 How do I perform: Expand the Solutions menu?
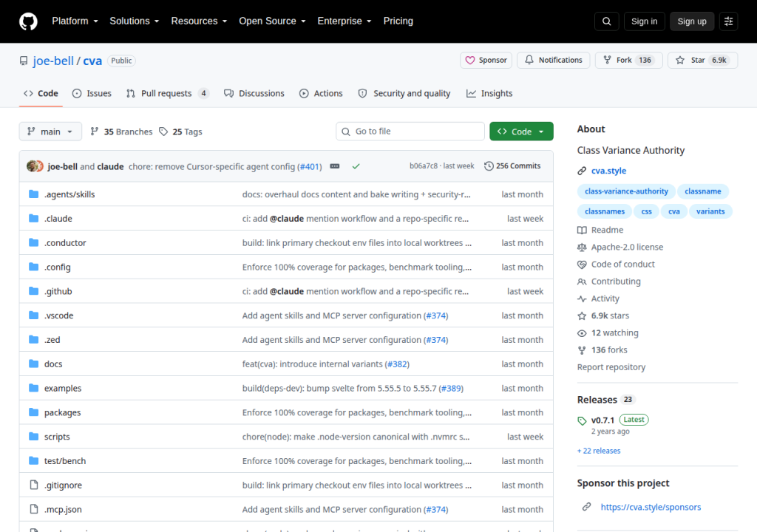(x=135, y=21)
